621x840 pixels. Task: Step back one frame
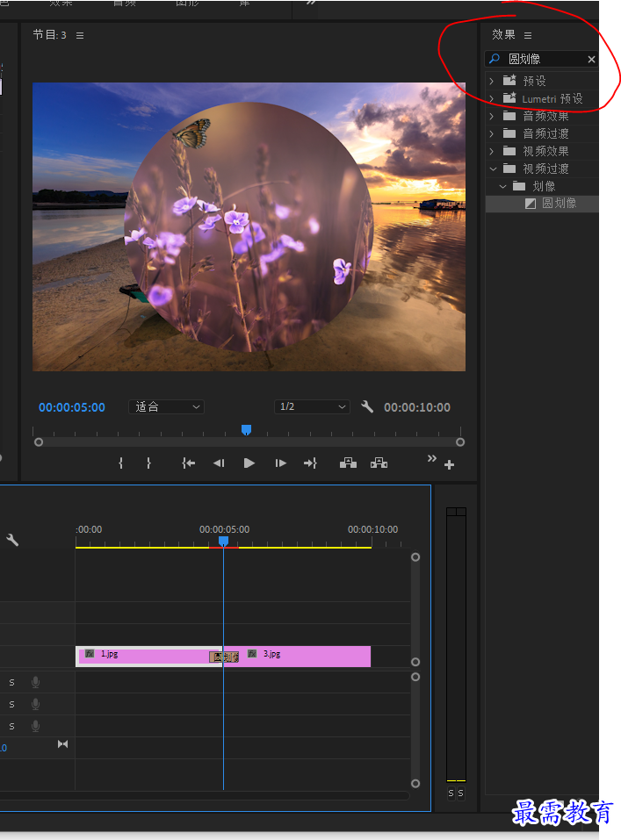pyautogui.click(x=219, y=463)
